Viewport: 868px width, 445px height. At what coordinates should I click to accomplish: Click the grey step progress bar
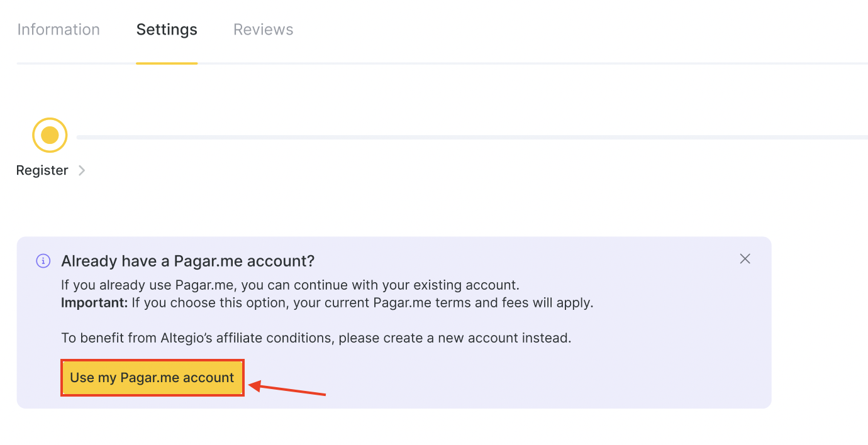pos(472,137)
